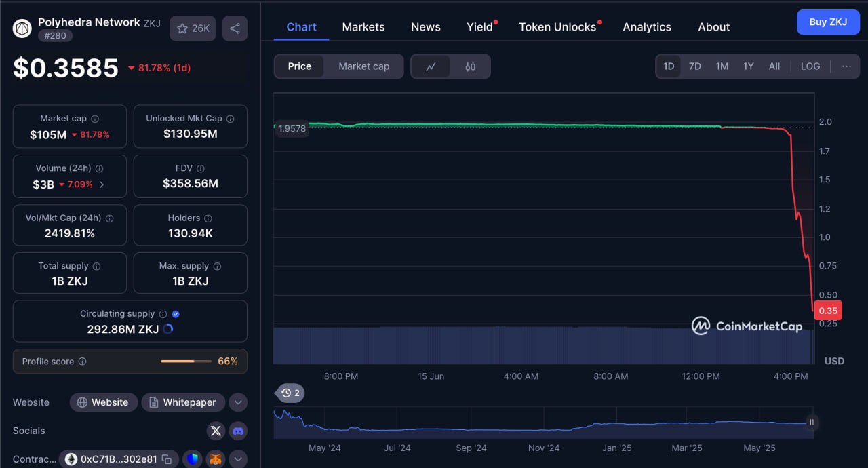Switch to the Yield tab

(x=480, y=27)
